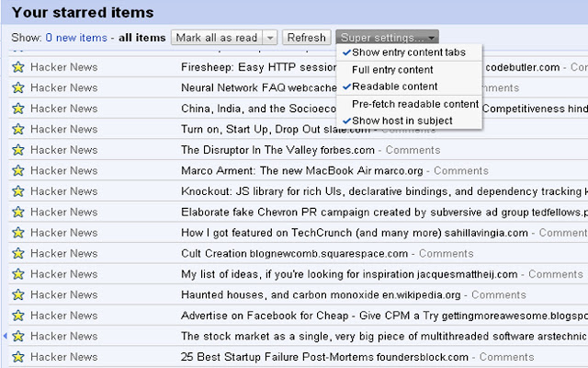This screenshot has height=368, width=588.
Task: Unstar the Advertise on Facebook for Cheap item
Action: (18, 316)
